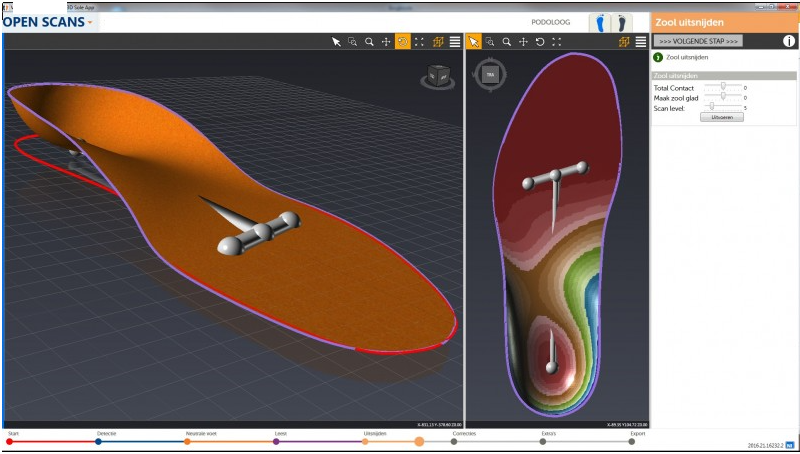The image size is (800, 454).
Task: Toggle wireframe box view in left viewport
Action: point(438,42)
